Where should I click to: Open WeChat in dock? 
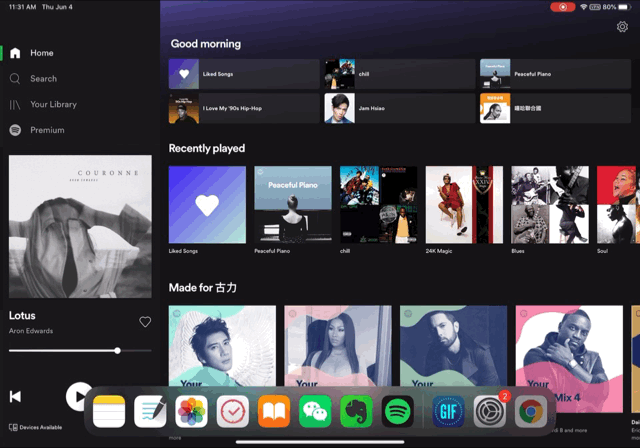315,412
